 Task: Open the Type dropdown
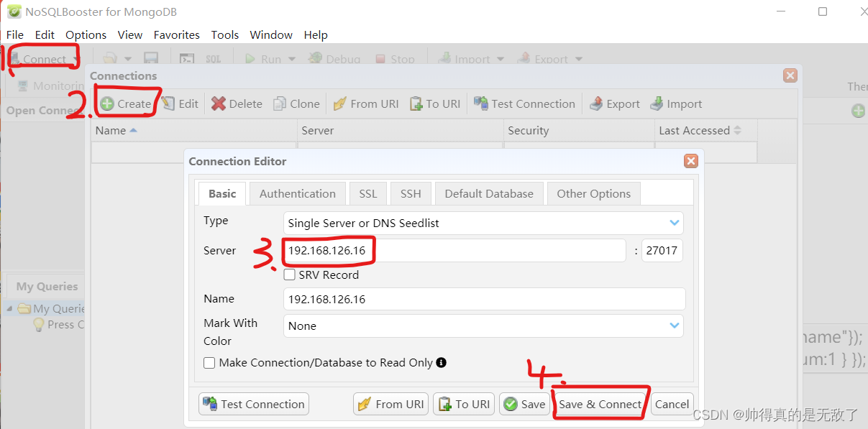483,223
